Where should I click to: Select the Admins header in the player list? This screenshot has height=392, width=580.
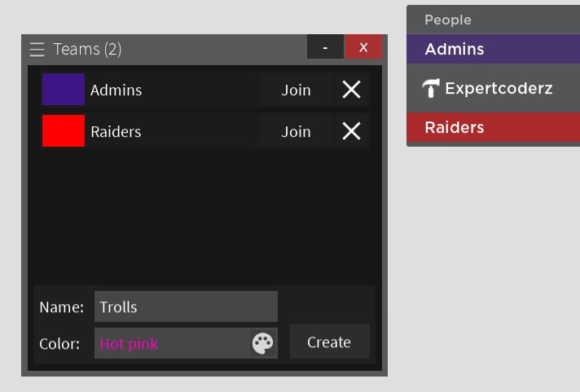493,49
